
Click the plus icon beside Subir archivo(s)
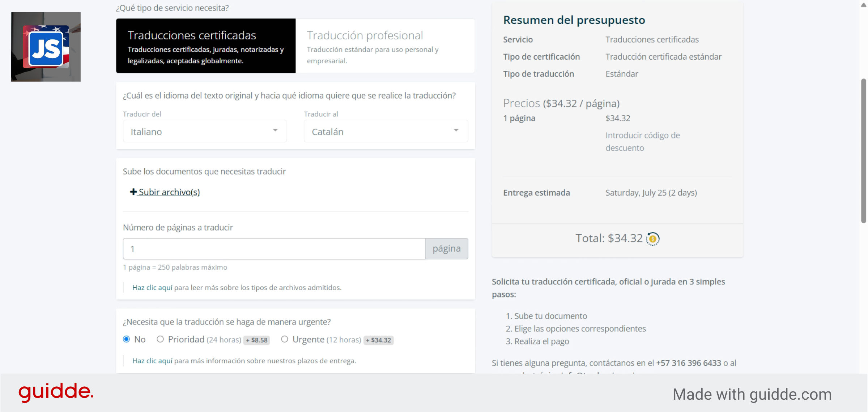pyautogui.click(x=133, y=192)
